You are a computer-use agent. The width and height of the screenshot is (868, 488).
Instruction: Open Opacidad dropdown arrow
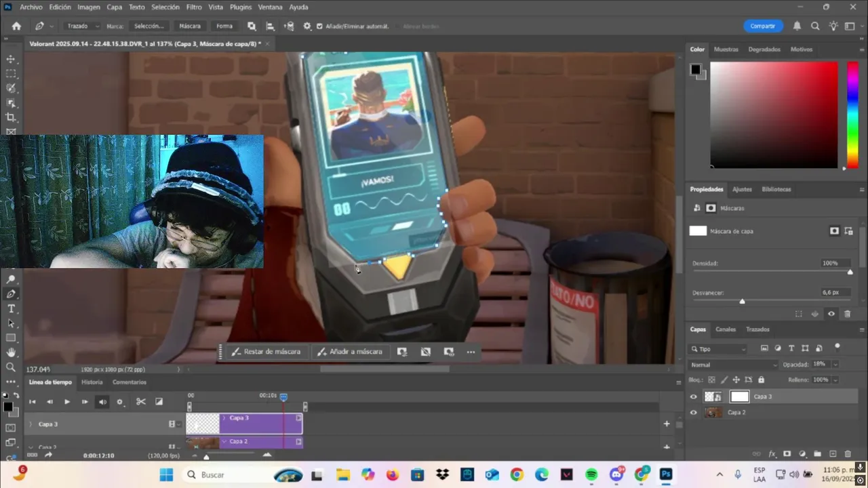835,364
